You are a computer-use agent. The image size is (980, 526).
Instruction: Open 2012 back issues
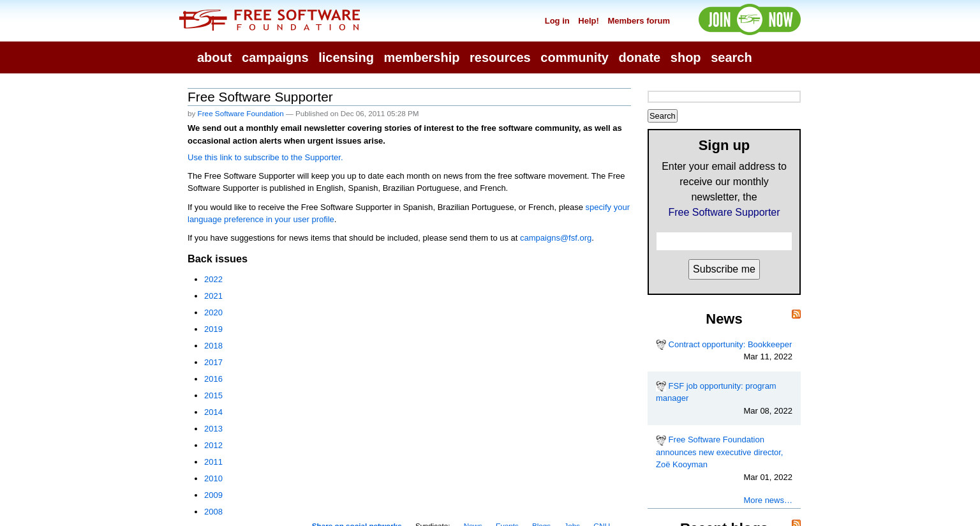213,446
